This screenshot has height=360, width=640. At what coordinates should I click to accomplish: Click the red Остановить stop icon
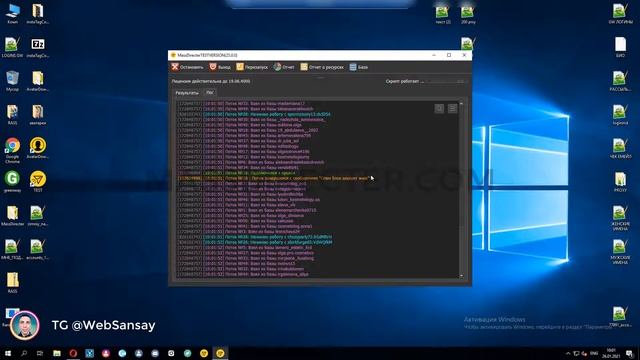(175, 67)
